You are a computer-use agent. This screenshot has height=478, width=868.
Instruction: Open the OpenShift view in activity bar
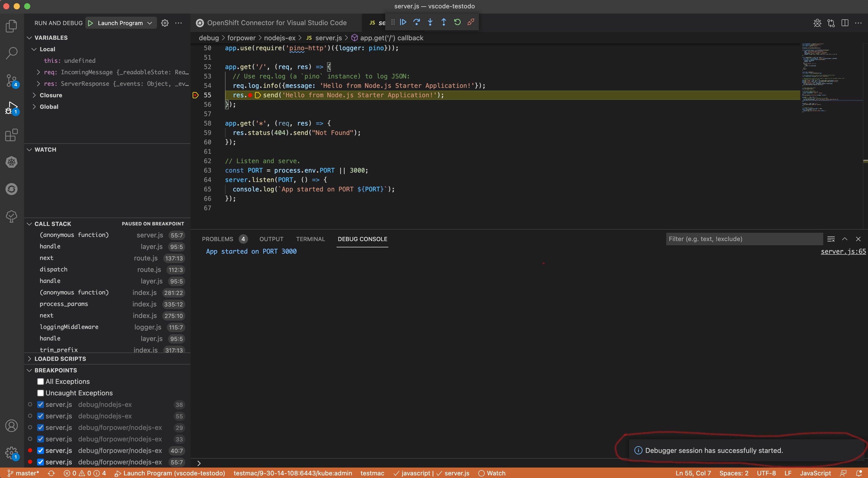point(12,189)
